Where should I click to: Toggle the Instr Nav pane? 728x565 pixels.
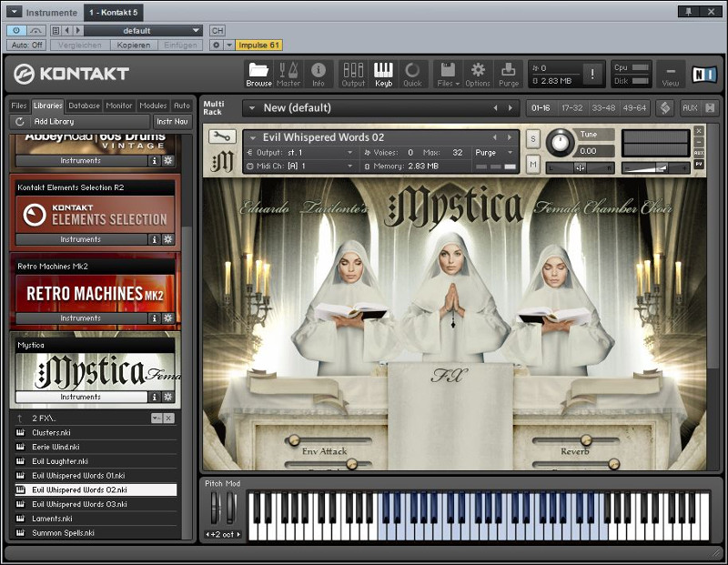click(172, 122)
